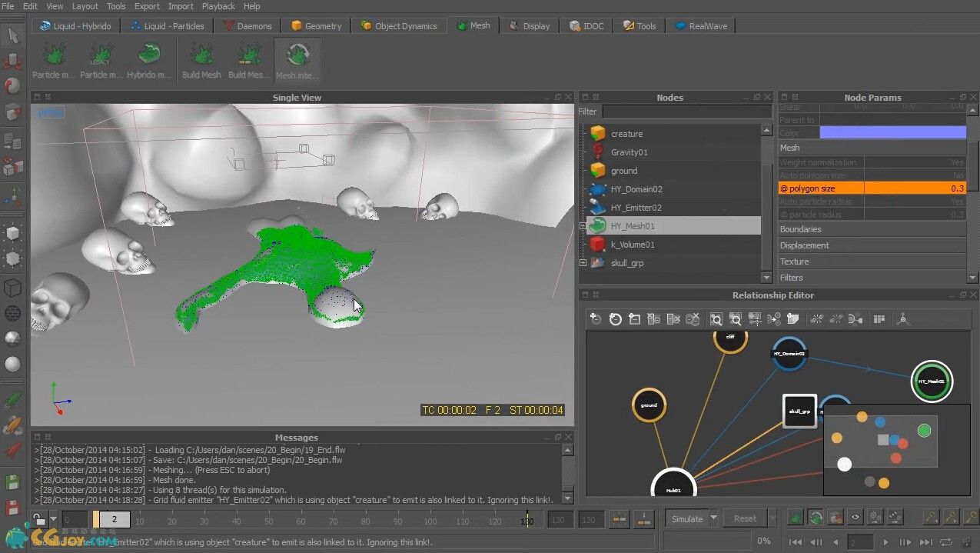
Task: Open the Simulate dropdown arrow
Action: (x=713, y=518)
